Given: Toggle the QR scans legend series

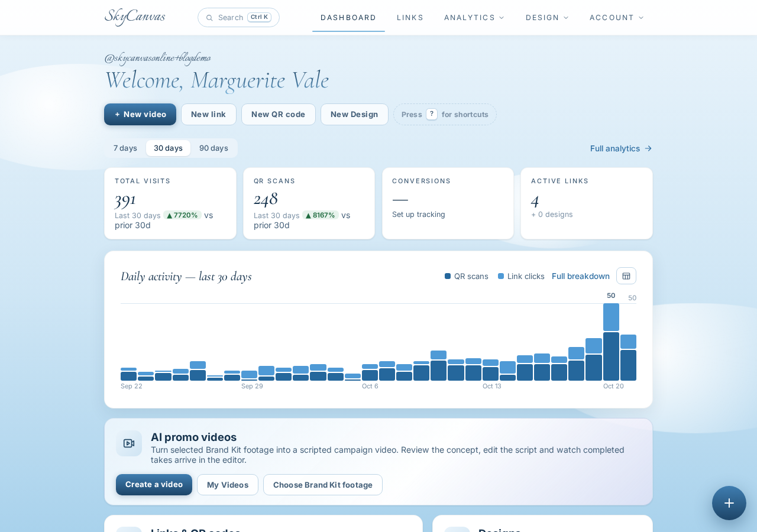Looking at the screenshot, I should coord(467,276).
